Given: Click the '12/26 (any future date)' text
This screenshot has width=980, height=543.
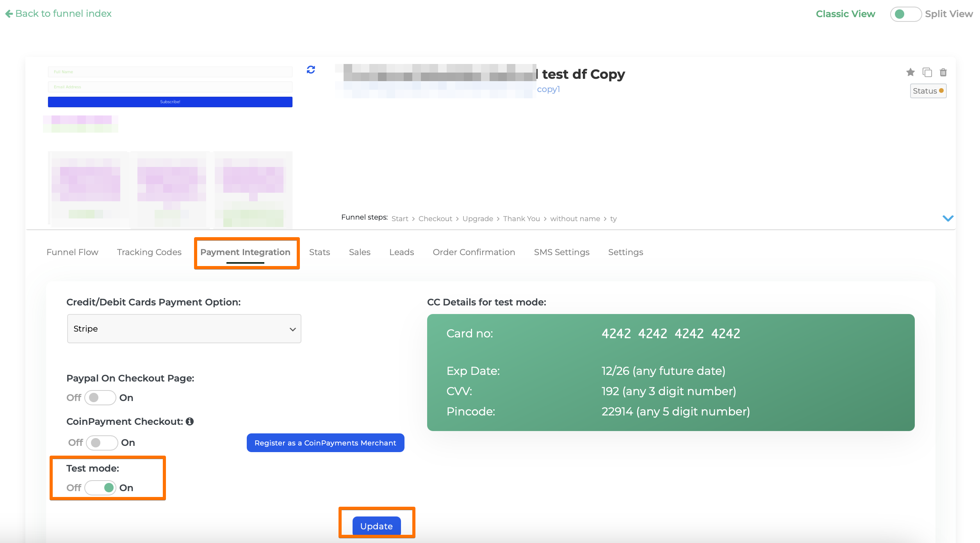Looking at the screenshot, I should (x=663, y=371).
